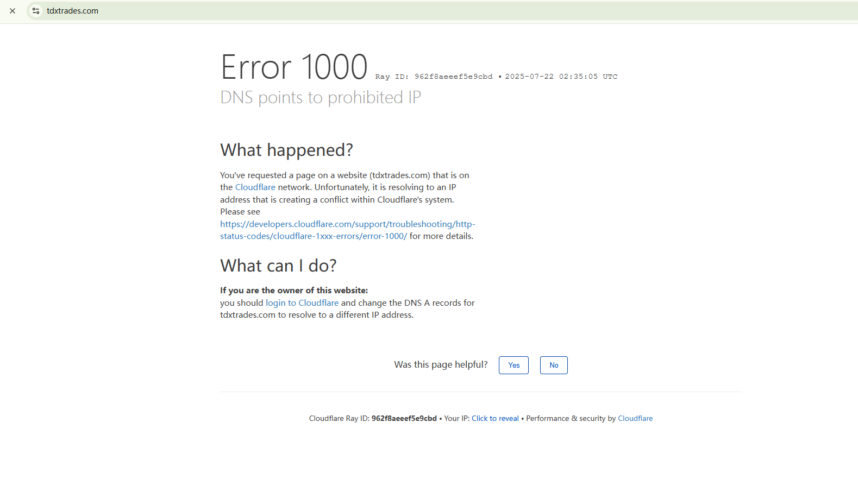This screenshot has width=858, height=504.
Task: Follow the "login to Cloudflare" link
Action: [x=302, y=303]
